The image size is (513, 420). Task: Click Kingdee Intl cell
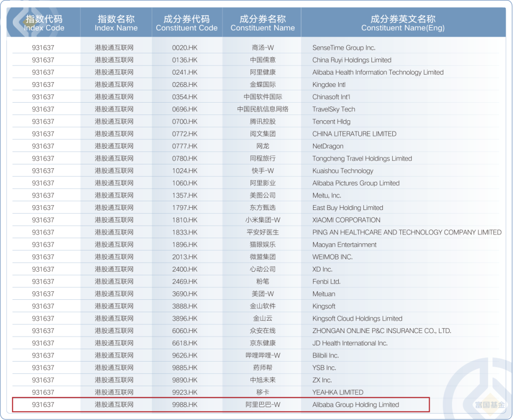(x=329, y=85)
